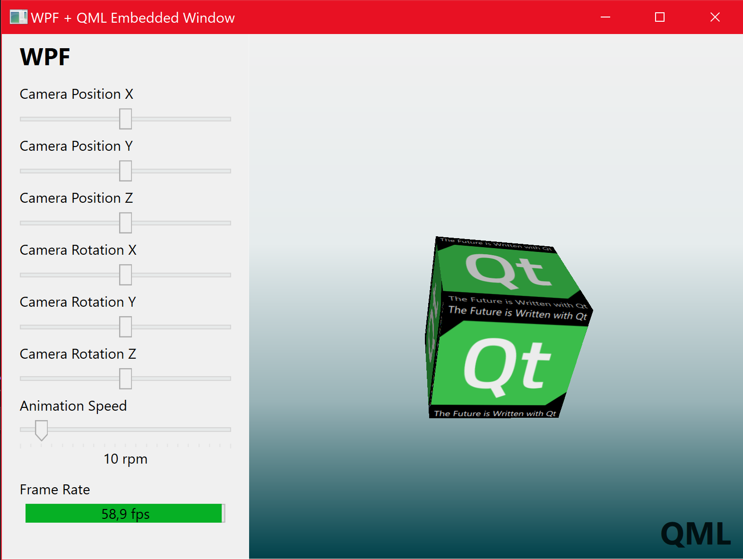Click the 'Camera Rotation Y' label
Image resolution: width=743 pixels, height=560 pixels.
(x=78, y=302)
